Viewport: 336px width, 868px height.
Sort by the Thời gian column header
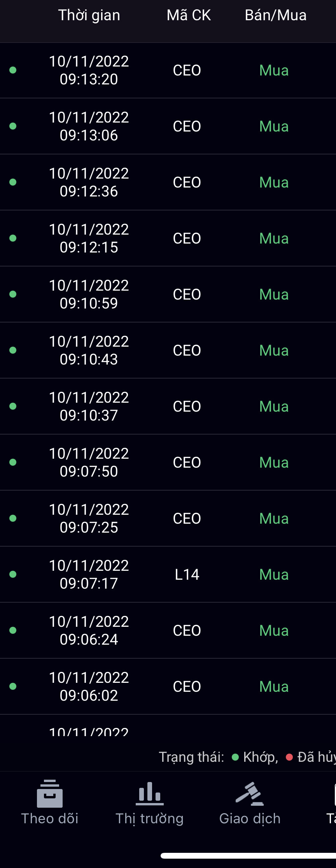[89, 15]
